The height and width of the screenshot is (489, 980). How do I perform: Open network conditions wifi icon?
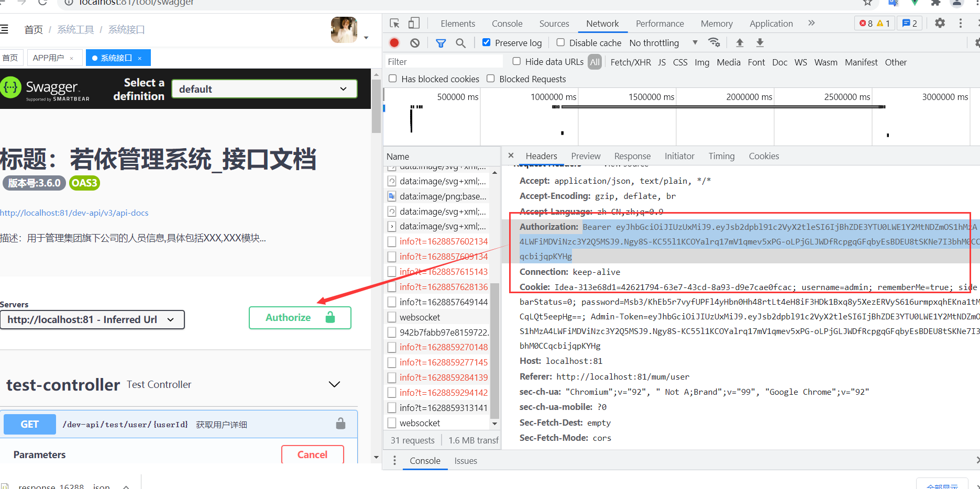pos(714,42)
